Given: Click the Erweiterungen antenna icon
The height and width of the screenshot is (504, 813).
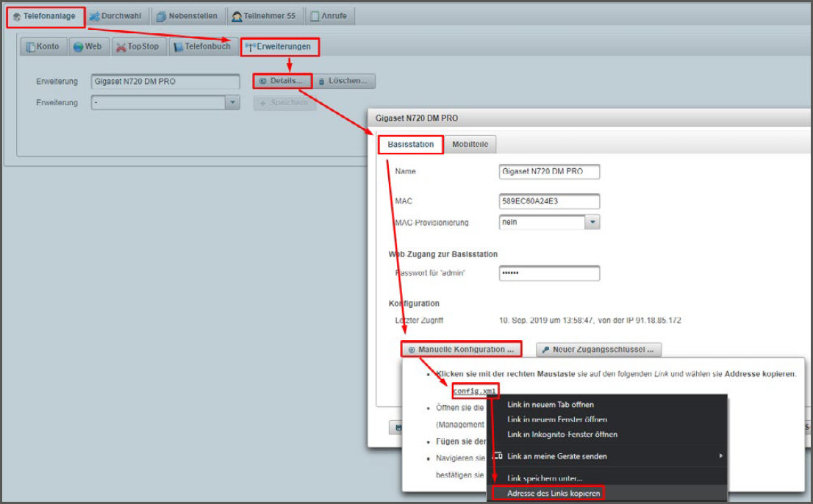Looking at the screenshot, I should click(x=251, y=47).
